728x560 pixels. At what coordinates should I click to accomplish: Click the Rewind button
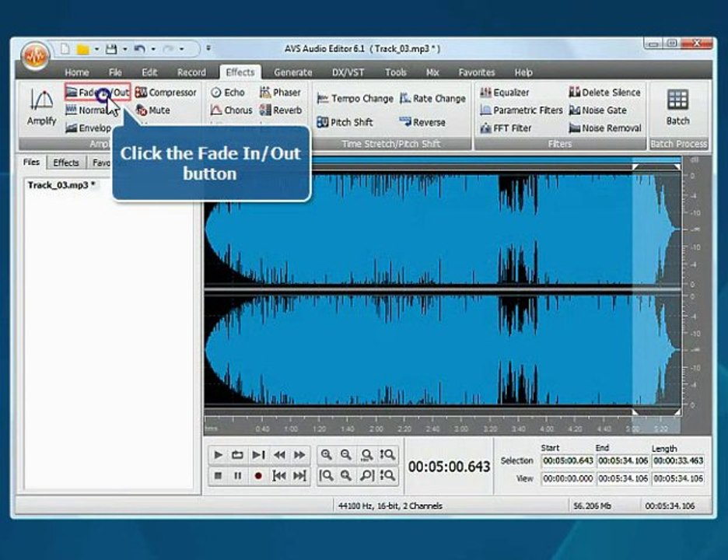point(279,454)
